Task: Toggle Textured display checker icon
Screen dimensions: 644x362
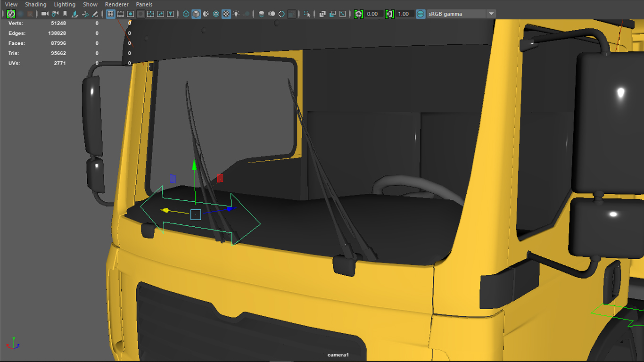Action: (226, 14)
